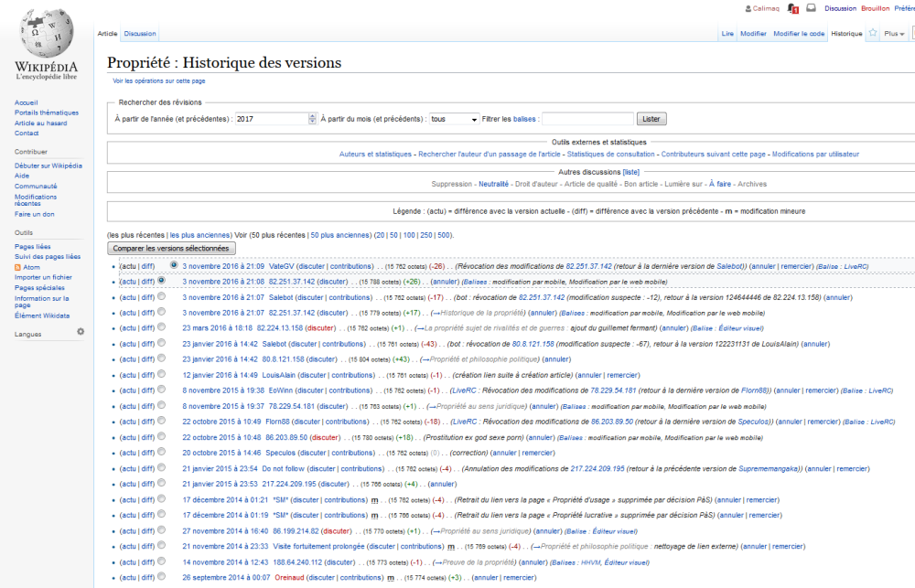
Task: Select radio for 26 septembre 2014 Oreinaud revision
Action: [162, 577]
